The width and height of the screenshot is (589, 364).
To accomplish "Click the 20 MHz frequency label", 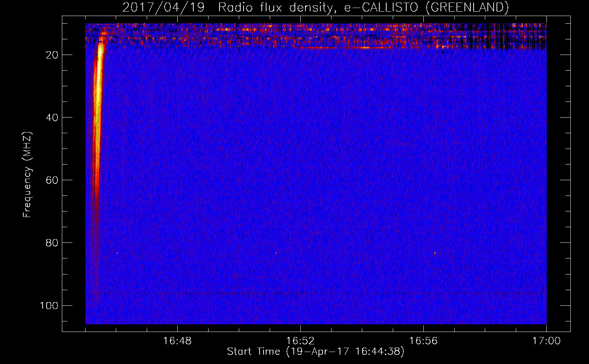I will 52,55.
